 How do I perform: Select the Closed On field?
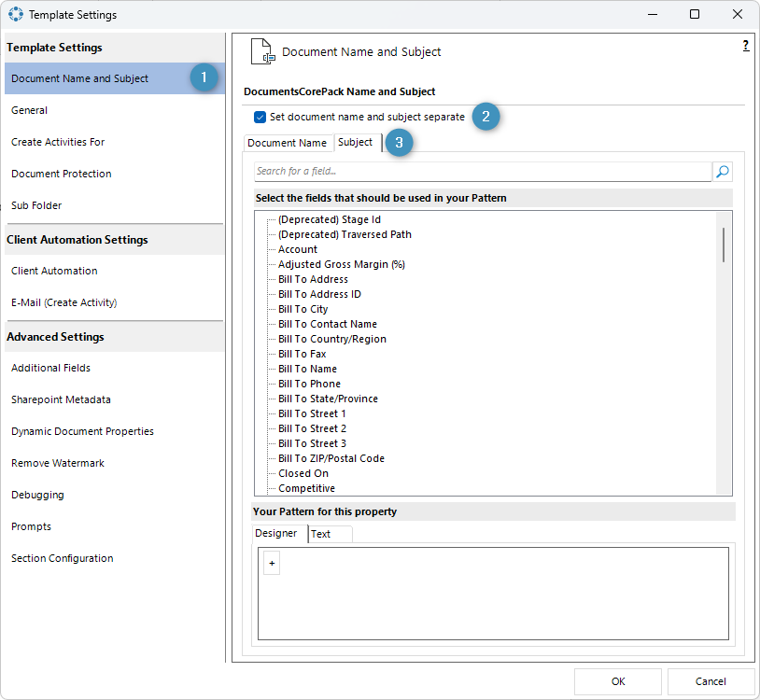(303, 473)
